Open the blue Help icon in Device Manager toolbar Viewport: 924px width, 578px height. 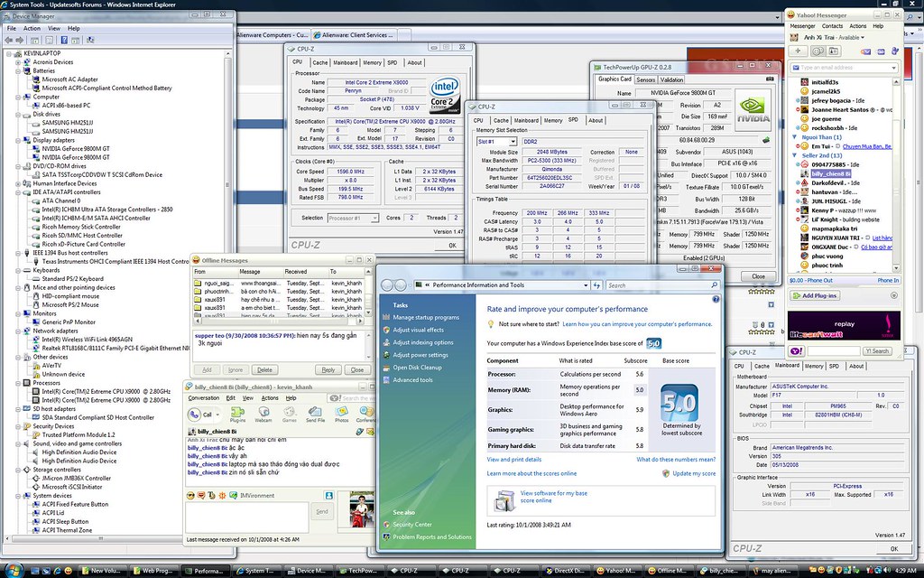(x=64, y=40)
